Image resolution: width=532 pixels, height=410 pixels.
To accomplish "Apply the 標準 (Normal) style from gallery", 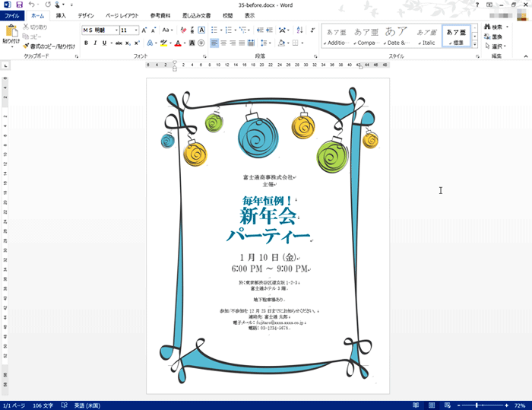I will tap(456, 36).
